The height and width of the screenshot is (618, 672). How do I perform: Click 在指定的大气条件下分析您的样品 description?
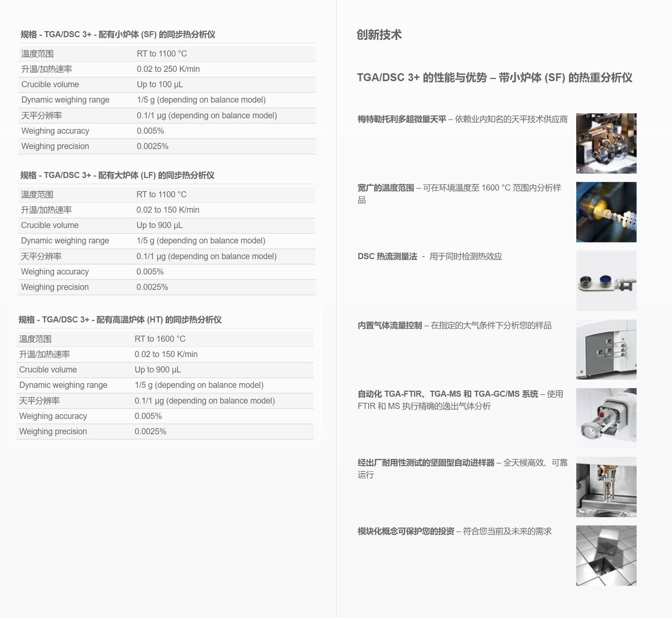491,325
